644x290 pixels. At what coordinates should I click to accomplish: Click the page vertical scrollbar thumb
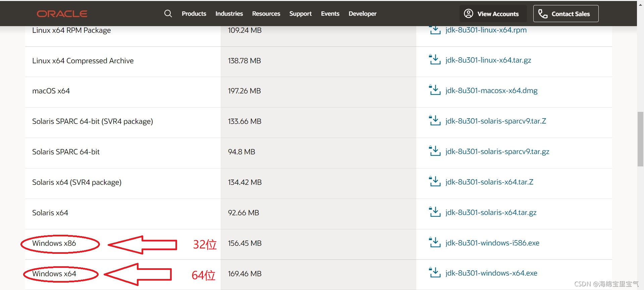pos(640,139)
